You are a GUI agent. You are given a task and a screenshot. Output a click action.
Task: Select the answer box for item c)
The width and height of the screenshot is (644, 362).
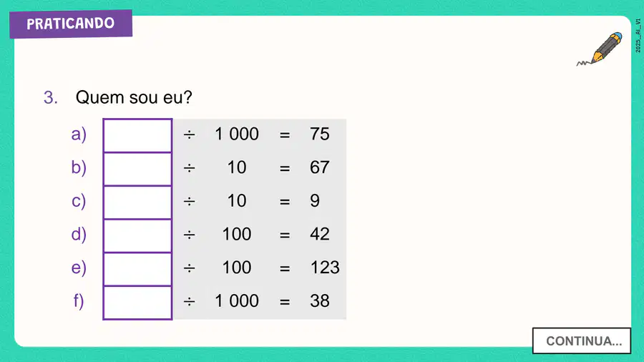tap(137, 202)
